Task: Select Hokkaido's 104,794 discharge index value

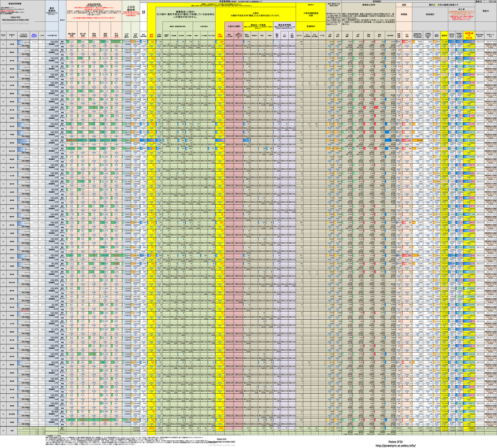Action: point(105,42)
